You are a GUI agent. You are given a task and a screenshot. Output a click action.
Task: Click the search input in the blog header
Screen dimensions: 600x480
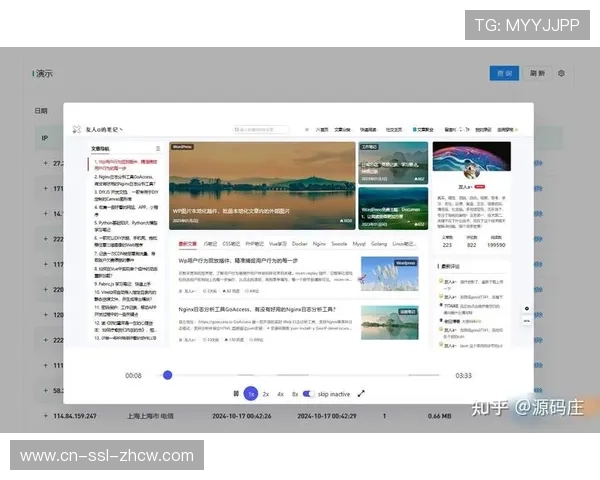point(260,130)
